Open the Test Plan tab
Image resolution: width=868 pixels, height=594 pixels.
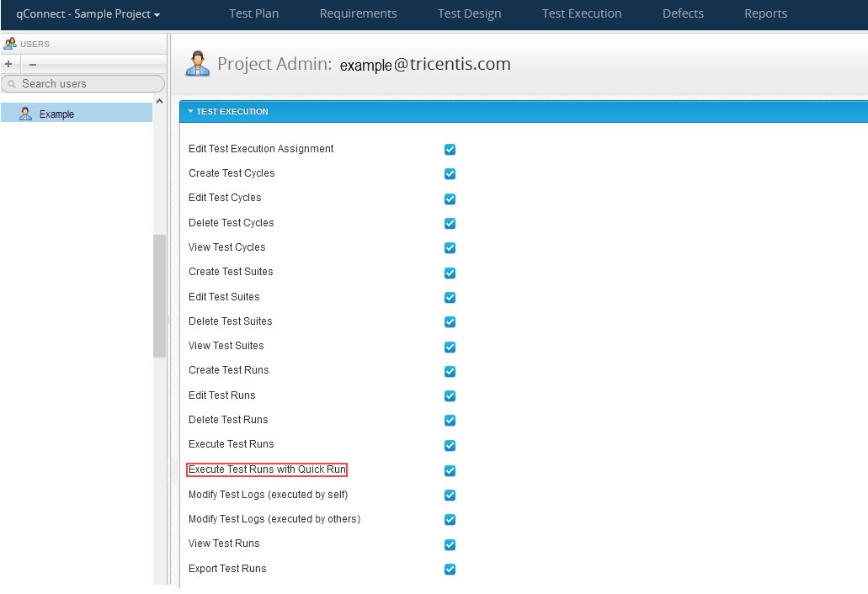(x=253, y=13)
